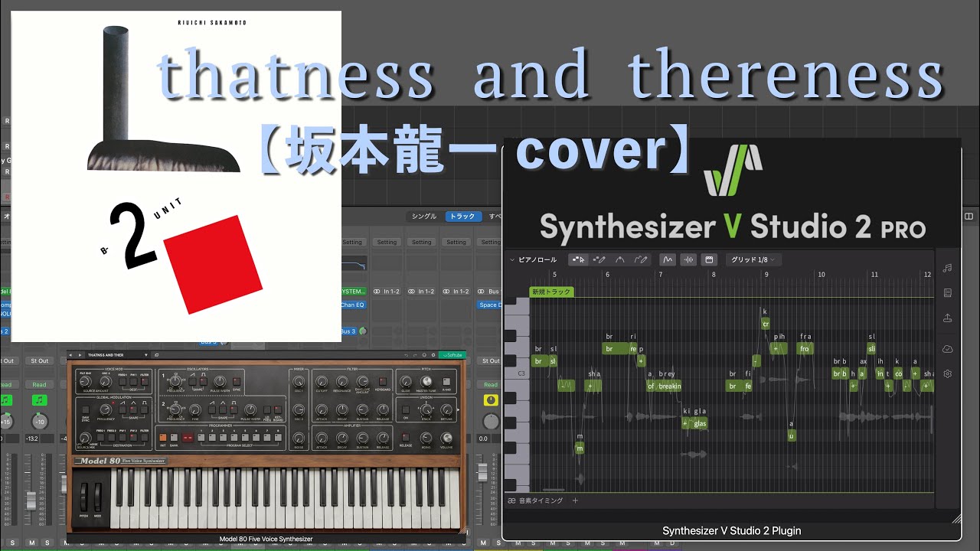Select the 'glas' note in piano roll
980x551 pixels.
(700, 422)
